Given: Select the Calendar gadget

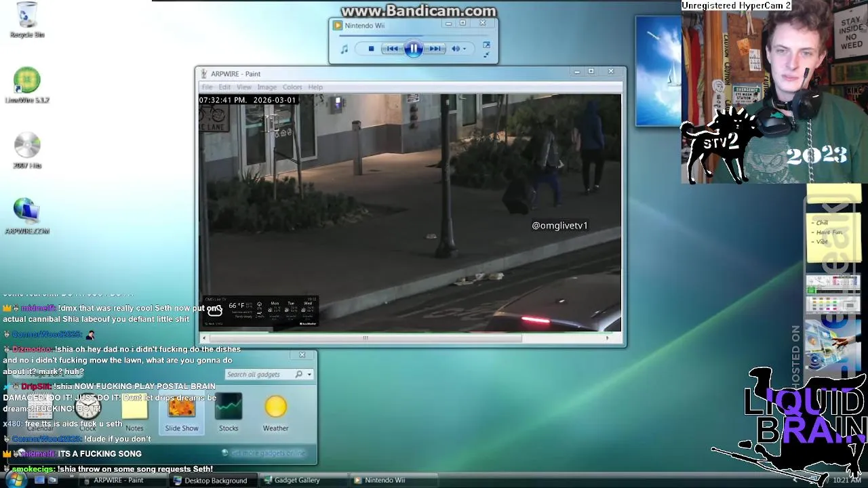Looking at the screenshot, I should click(x=40, y=413).
